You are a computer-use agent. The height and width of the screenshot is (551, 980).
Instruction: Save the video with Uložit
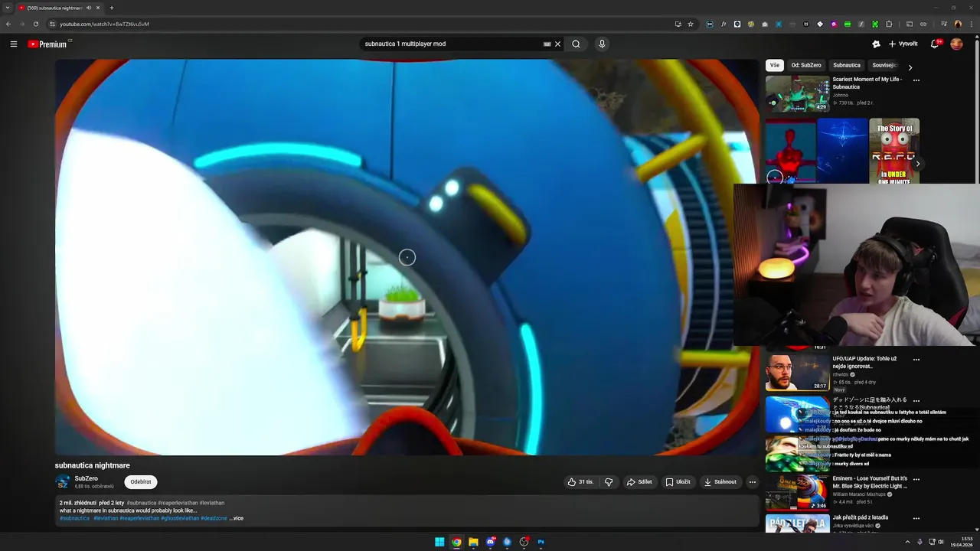click(678, 482)
